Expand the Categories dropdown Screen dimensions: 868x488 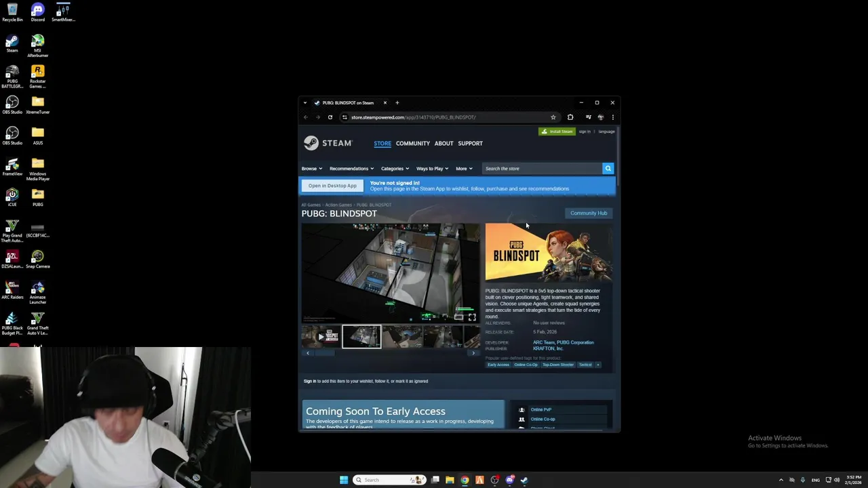[395, 169]
